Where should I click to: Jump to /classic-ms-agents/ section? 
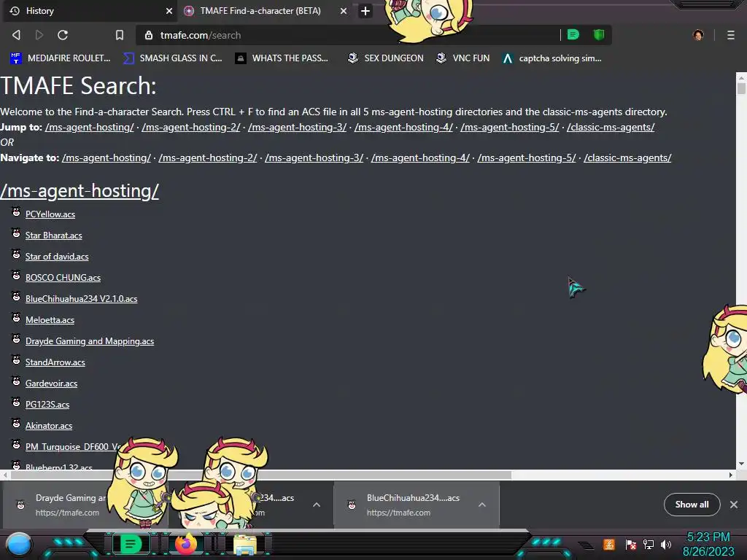point(611,127)
